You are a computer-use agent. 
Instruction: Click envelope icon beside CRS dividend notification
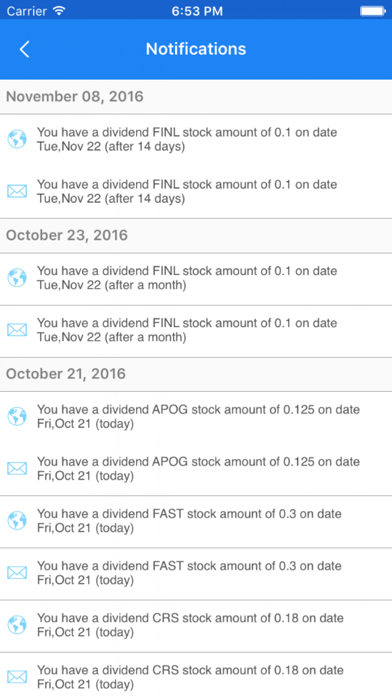tap(17, 677)
